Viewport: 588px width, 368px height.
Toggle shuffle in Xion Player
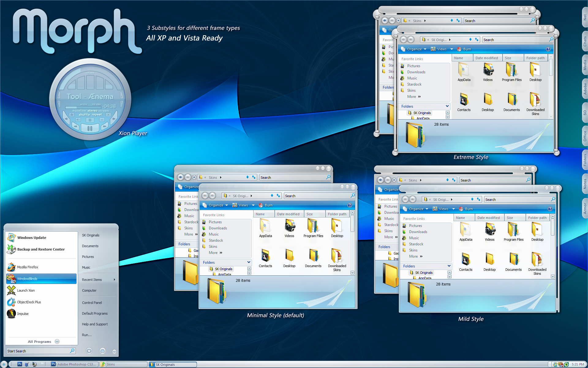[84, 115]
